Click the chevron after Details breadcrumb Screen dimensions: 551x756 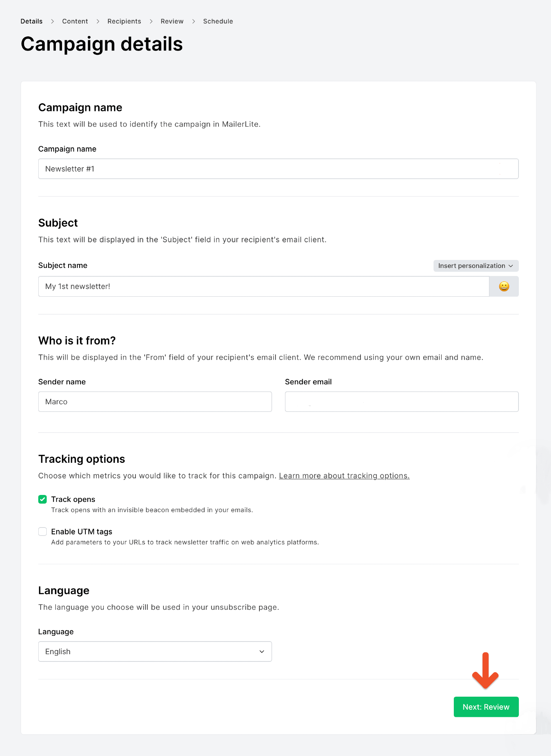tap(52, 21)
